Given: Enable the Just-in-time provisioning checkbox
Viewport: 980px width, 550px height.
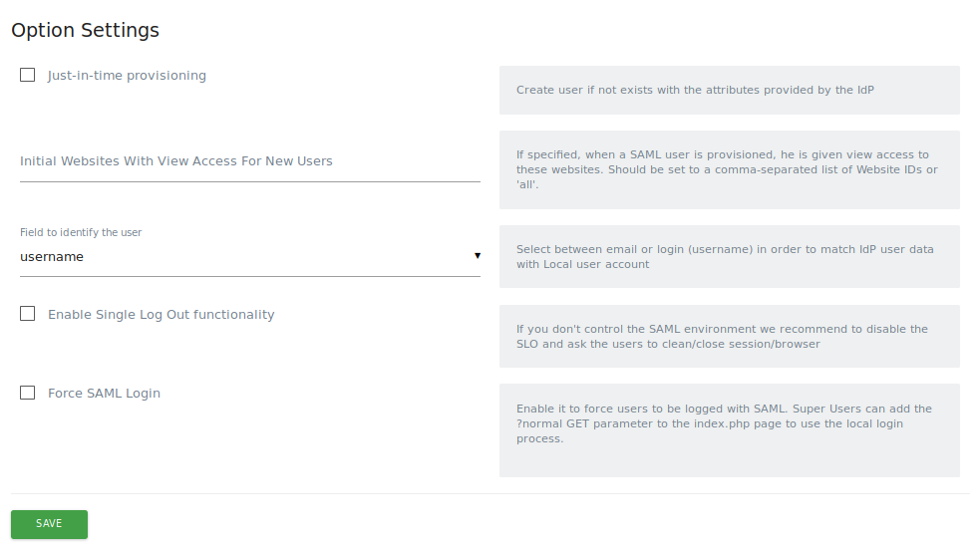Looking at the screenshot, I should coord(28,75).
